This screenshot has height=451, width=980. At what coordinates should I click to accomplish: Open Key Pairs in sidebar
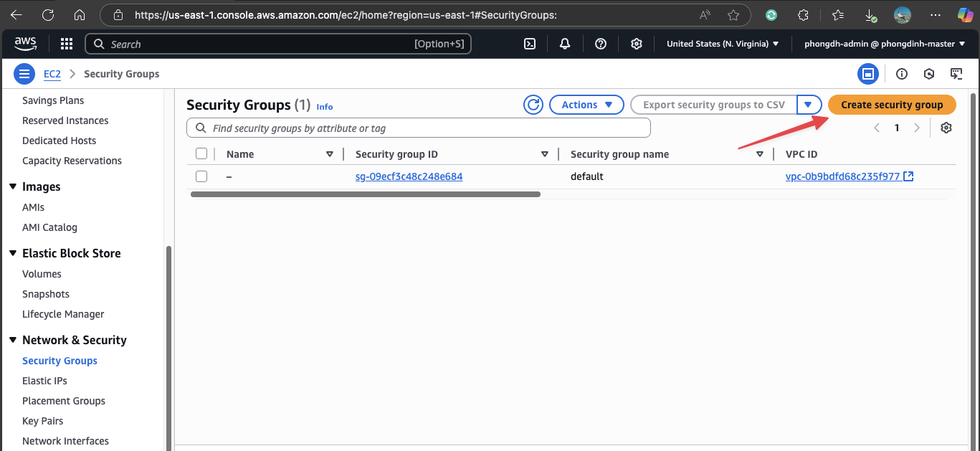(42, 421)
